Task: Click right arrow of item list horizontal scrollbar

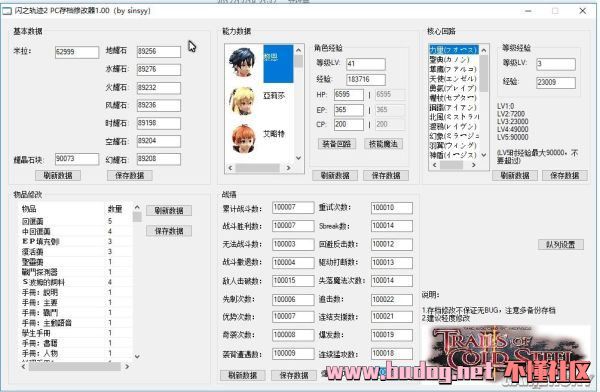Action: tap(127, 366)
